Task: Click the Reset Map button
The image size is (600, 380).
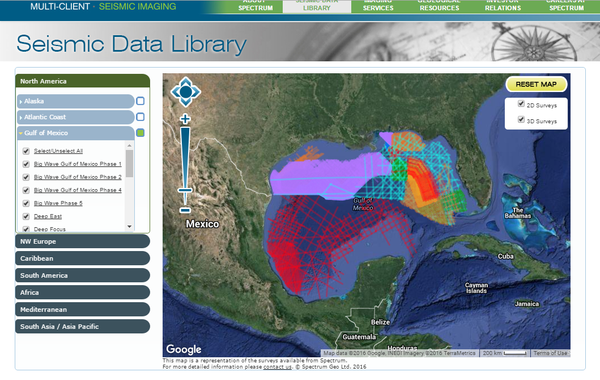Action: point(536,84)
